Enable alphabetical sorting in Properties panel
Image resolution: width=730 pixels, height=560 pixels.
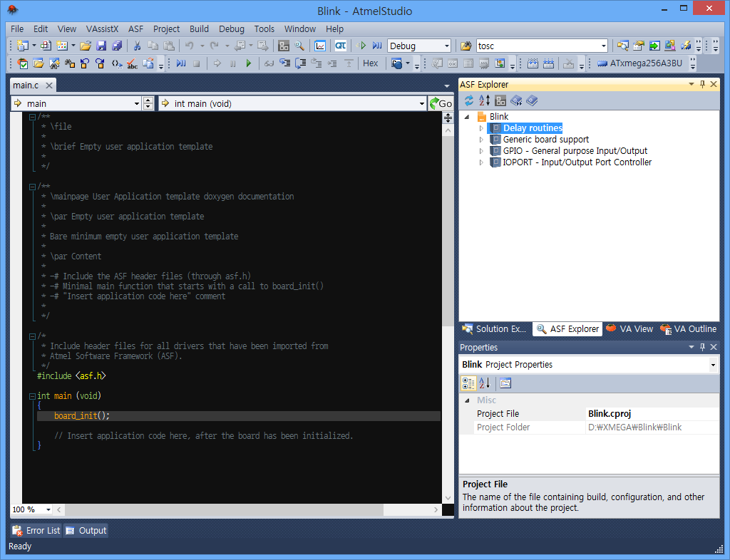click(x=483, y=383)
